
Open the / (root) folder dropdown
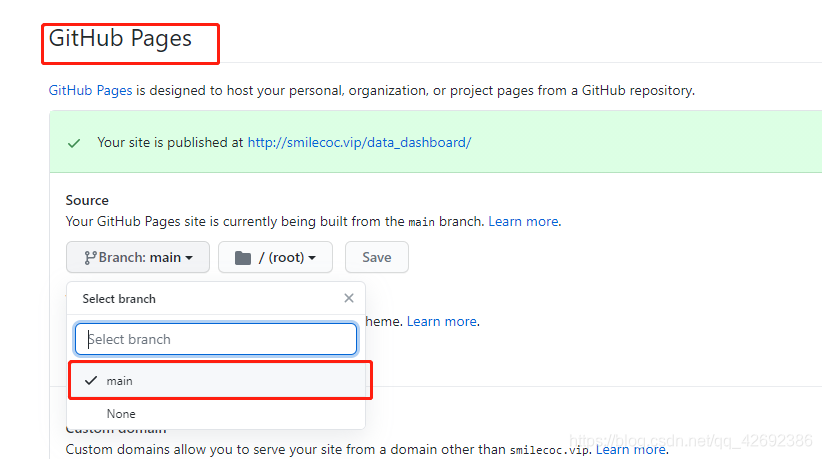(x=275, y=257)
